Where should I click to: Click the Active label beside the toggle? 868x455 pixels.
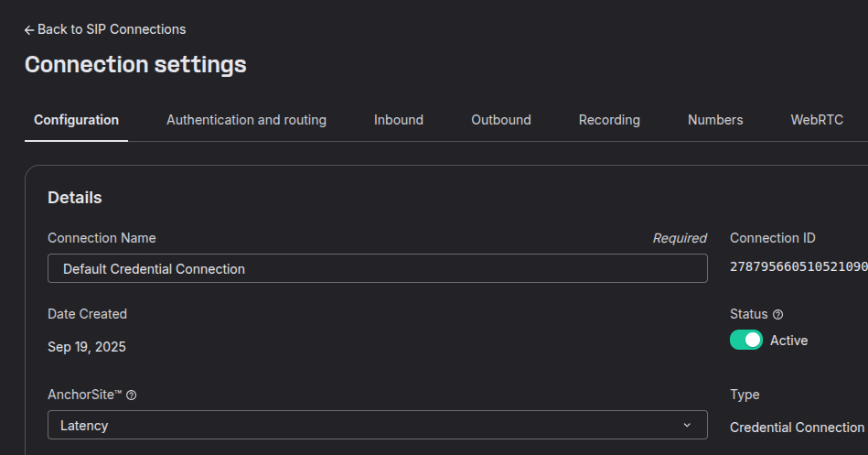pyautogui.click(x=788, y=341)
